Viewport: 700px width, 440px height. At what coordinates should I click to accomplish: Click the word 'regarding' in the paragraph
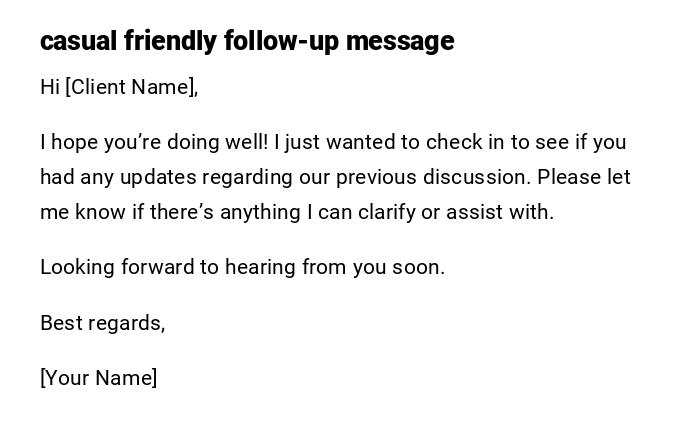coord(245,177)
